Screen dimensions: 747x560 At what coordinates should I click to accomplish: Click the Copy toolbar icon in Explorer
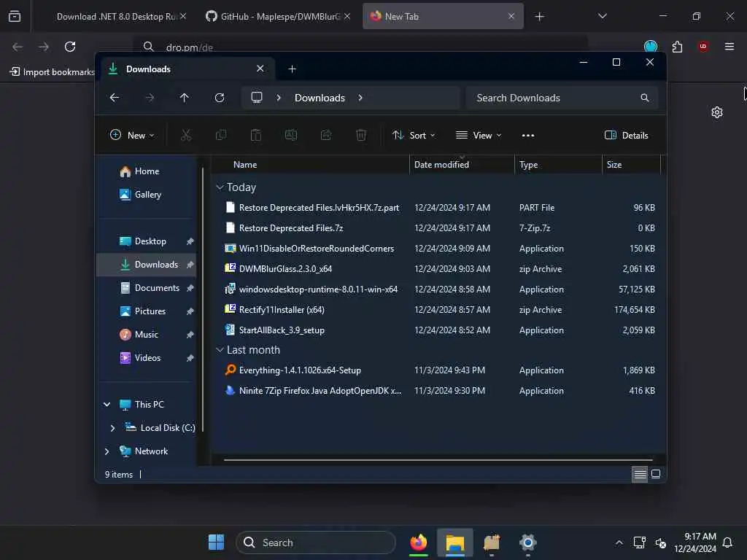coord(221,135)
